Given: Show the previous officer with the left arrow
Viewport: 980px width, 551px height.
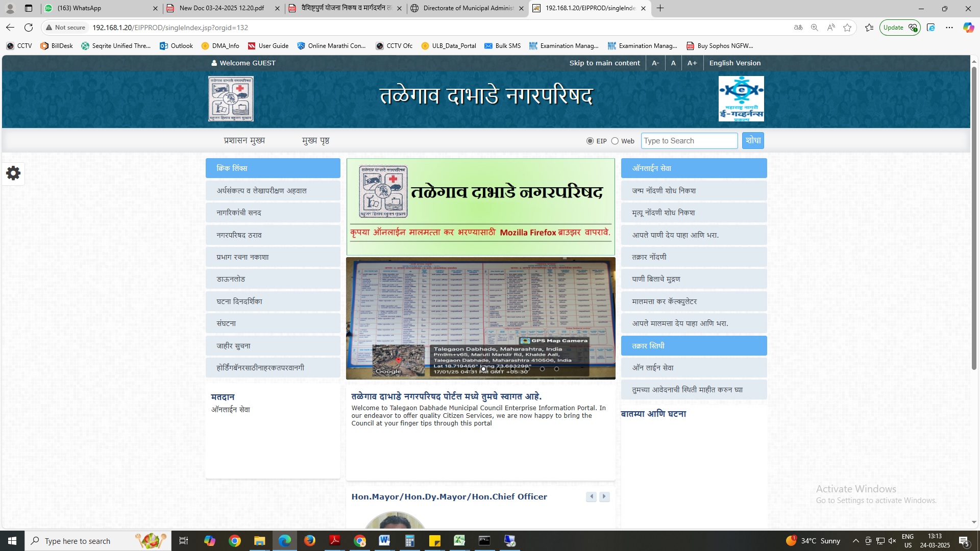Looking at the screenshot, I should 592,496.
